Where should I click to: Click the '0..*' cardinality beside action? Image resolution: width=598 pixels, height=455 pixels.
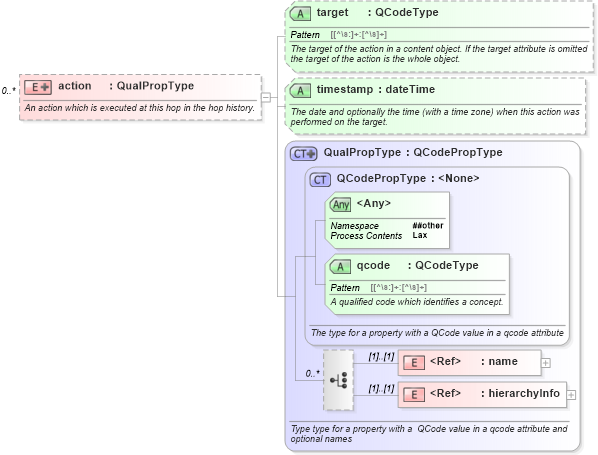[x=9, y=91]
